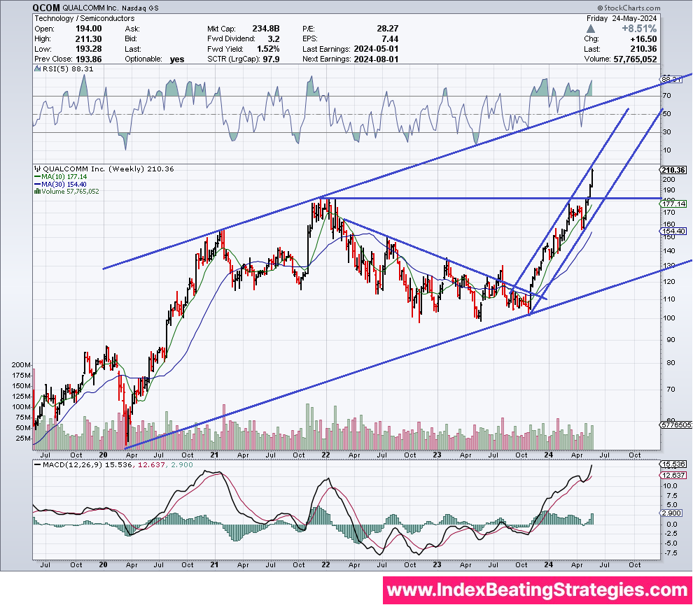The image size is (700, 612).
Task: Click the 25M volume axis label
Action: pyautogui.click(x=23, y=438)
